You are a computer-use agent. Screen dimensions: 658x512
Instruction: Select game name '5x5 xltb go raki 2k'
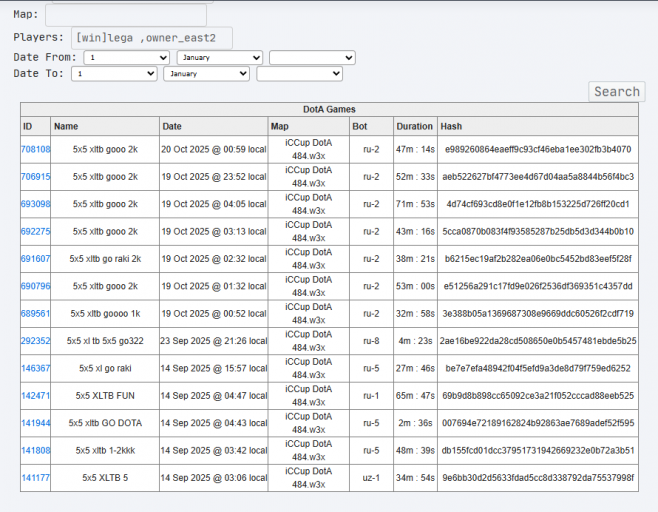tap(105, 259)
